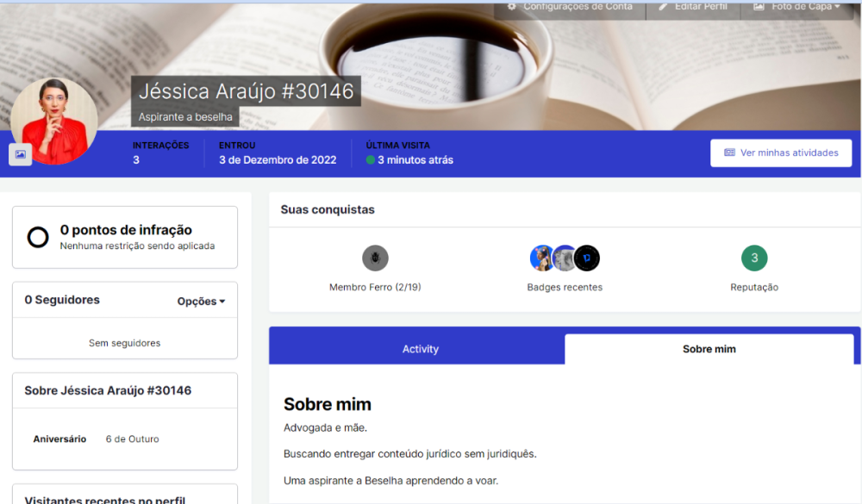Click the 0 pontos de infração text
862x504 pixels.
point(126,230)
